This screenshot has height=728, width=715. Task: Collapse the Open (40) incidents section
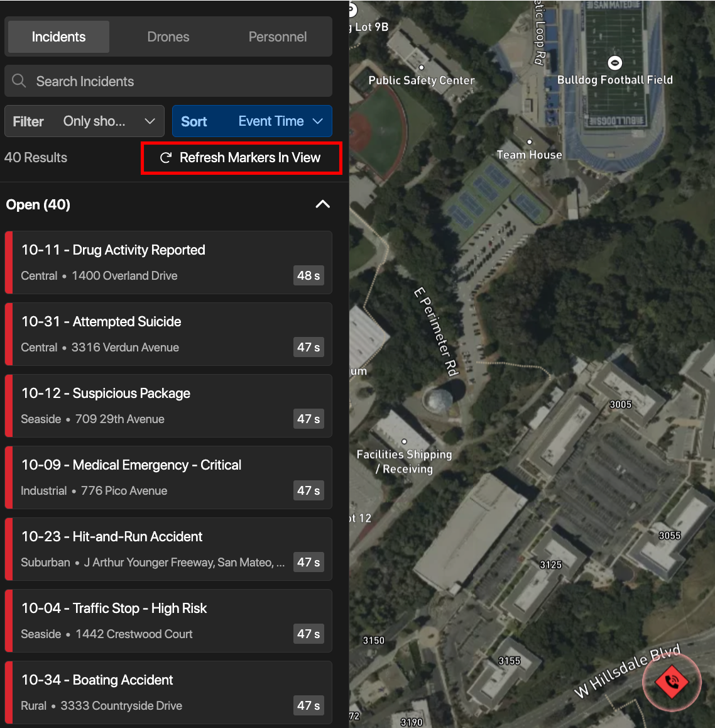tap(322, 204)
